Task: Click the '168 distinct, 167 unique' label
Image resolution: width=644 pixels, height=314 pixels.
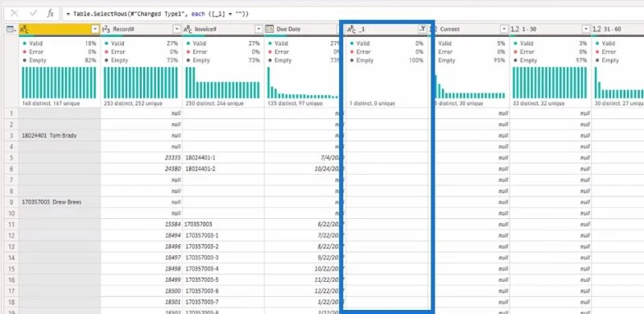Action: pos(51,104)
